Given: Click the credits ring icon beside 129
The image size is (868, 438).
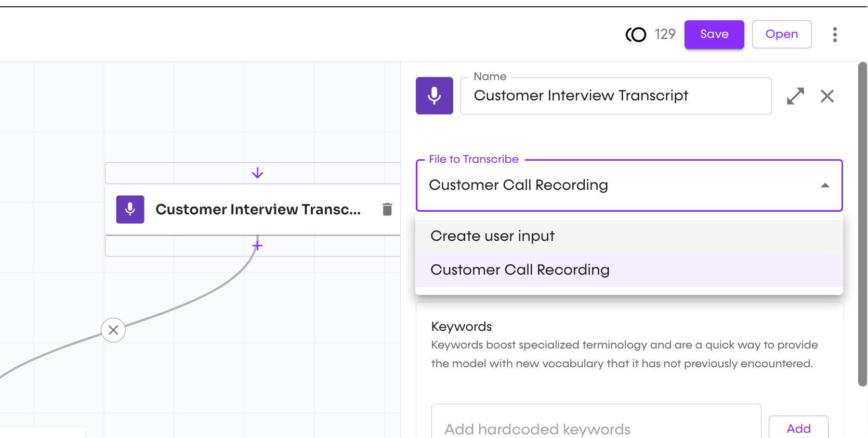Looking at the screenshot, I should 636,34.
